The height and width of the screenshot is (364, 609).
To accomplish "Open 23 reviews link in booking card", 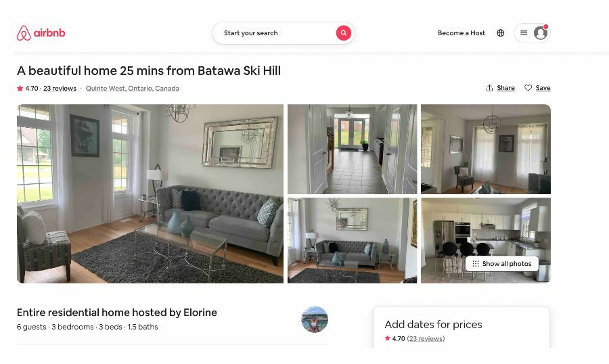I will [426, 338].
